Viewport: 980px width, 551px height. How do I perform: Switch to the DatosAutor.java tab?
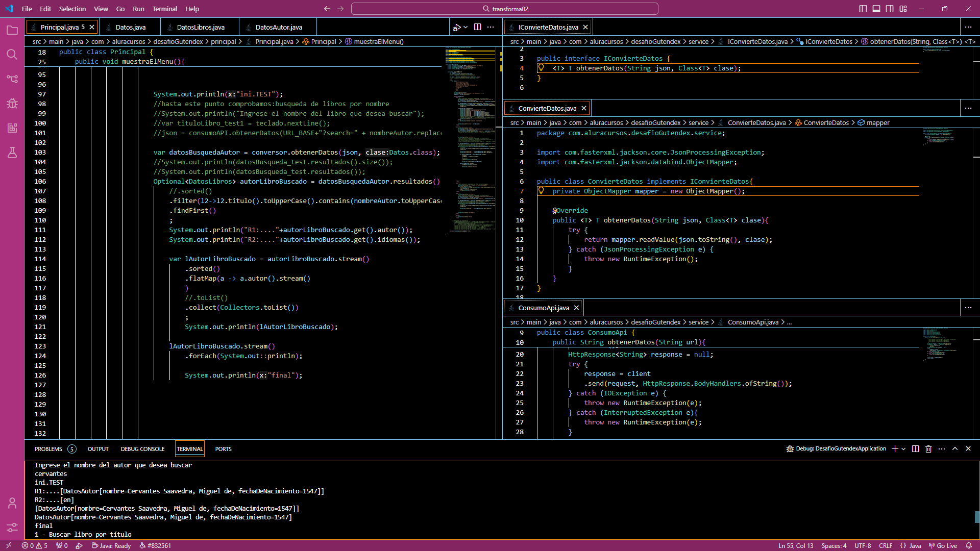pos(279,27)
